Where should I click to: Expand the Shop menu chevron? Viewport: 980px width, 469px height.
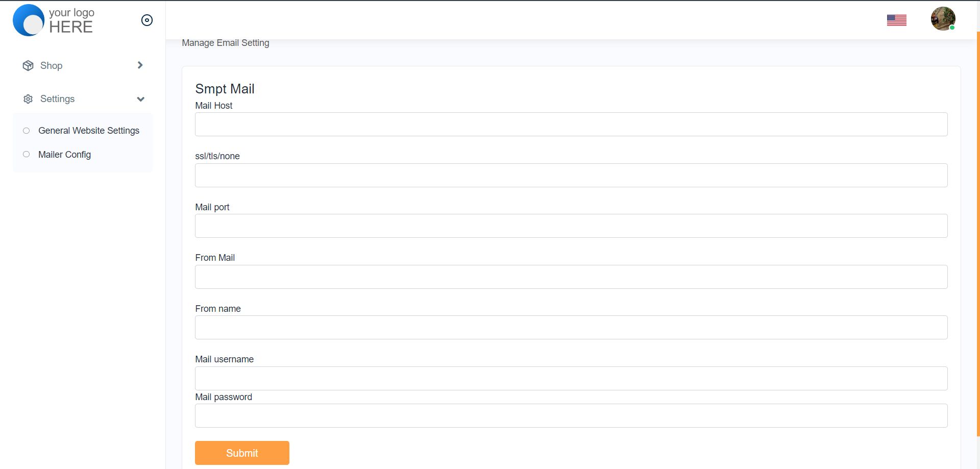pos(140,65)
